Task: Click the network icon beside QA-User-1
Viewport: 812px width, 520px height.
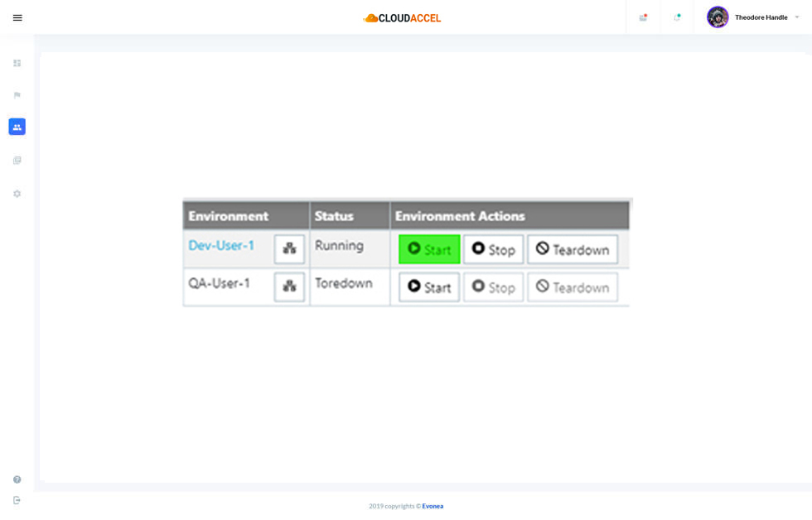Action: point(289,286)
